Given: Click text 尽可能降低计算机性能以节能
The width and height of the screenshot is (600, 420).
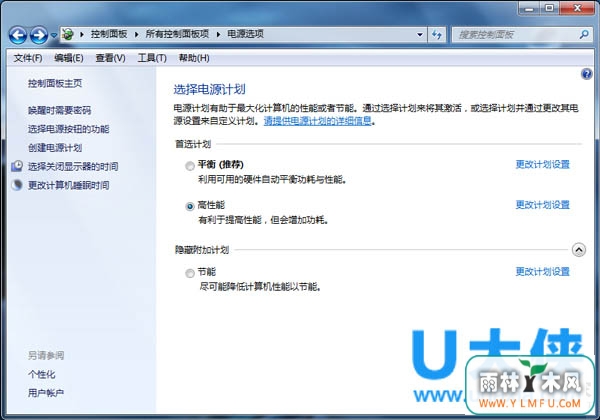Looking at the screenshot, I should coord(260,287).
